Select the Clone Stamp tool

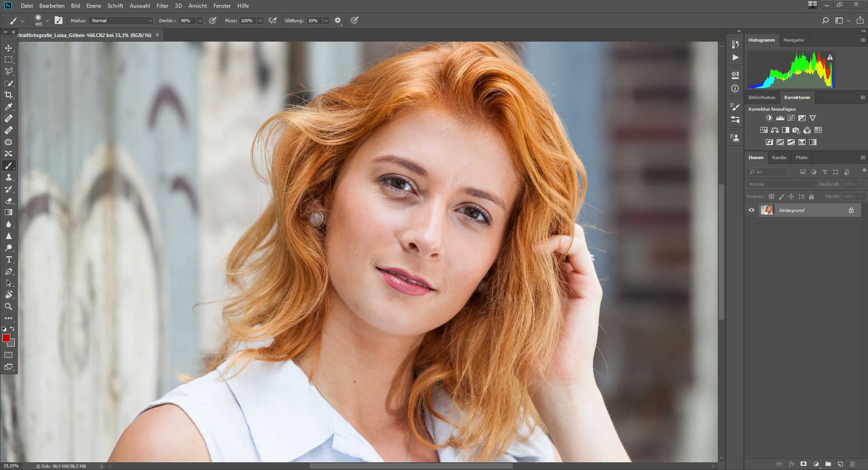coord(9,178)
